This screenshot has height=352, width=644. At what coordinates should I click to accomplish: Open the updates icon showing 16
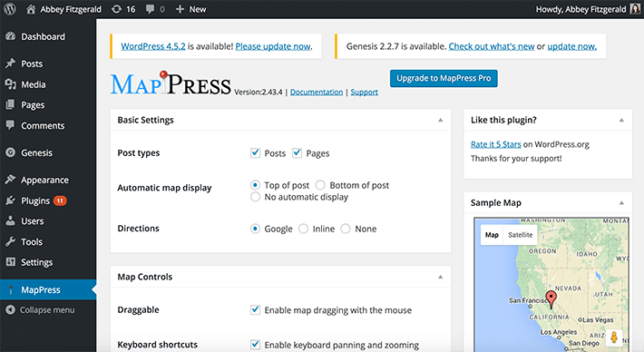tap(117, 9)
